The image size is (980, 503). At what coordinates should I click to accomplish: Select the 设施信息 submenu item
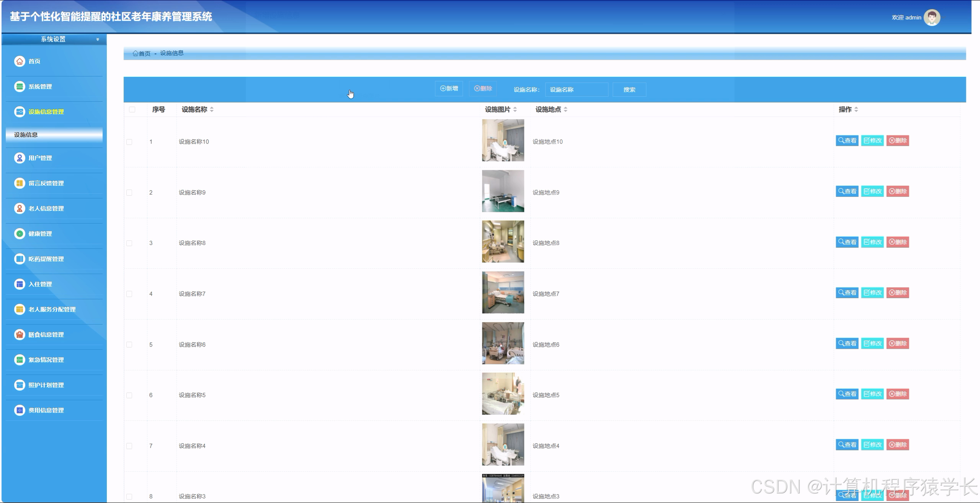click(54, 135)
